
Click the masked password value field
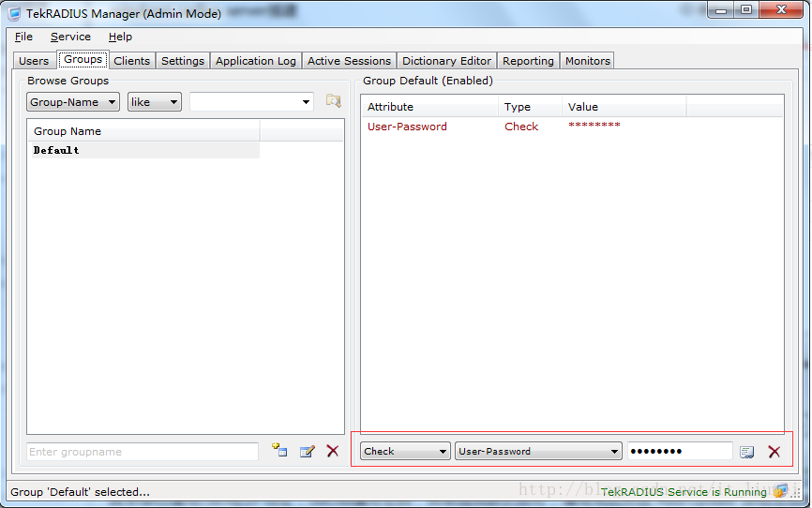coord(680,452)
